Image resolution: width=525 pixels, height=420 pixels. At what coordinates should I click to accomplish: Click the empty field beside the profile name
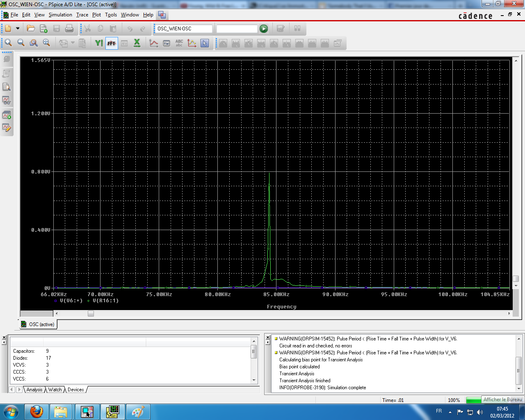pos(237,29)
